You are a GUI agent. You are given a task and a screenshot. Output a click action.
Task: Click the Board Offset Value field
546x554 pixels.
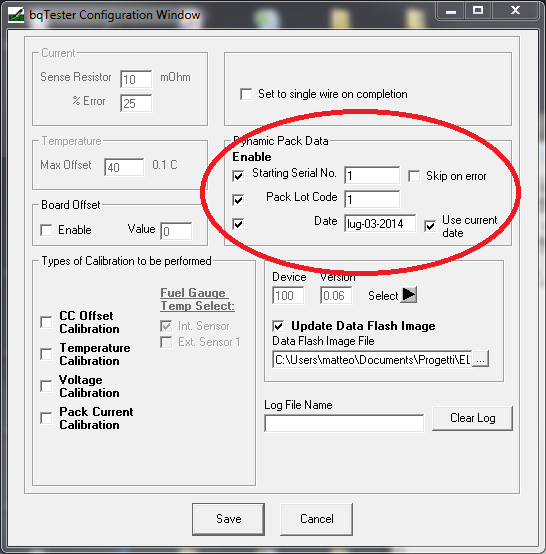(x=176, y=231)
